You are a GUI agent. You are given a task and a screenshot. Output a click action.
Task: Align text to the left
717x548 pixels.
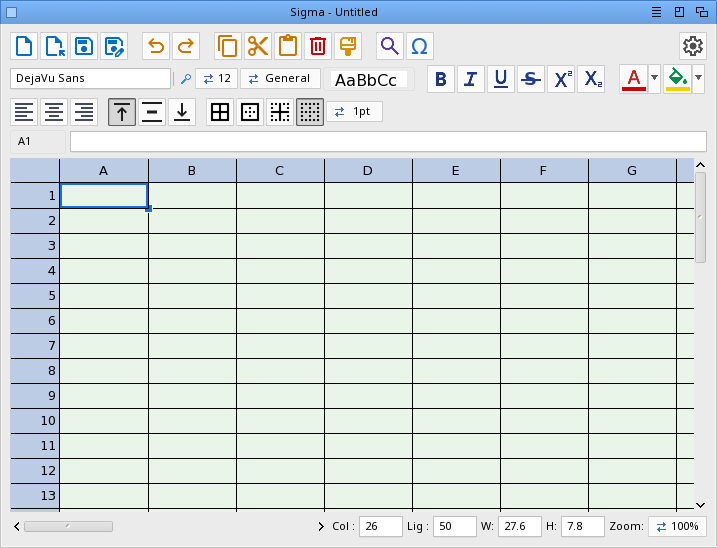pyautogui.click(x=24, y=112)
